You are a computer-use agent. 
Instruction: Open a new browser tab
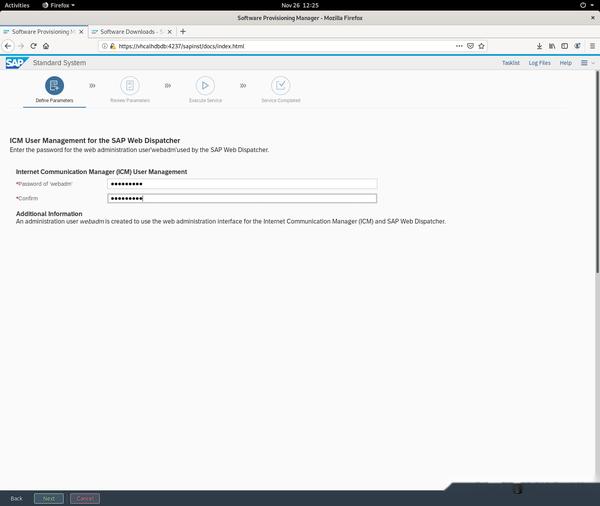point(183,32)
